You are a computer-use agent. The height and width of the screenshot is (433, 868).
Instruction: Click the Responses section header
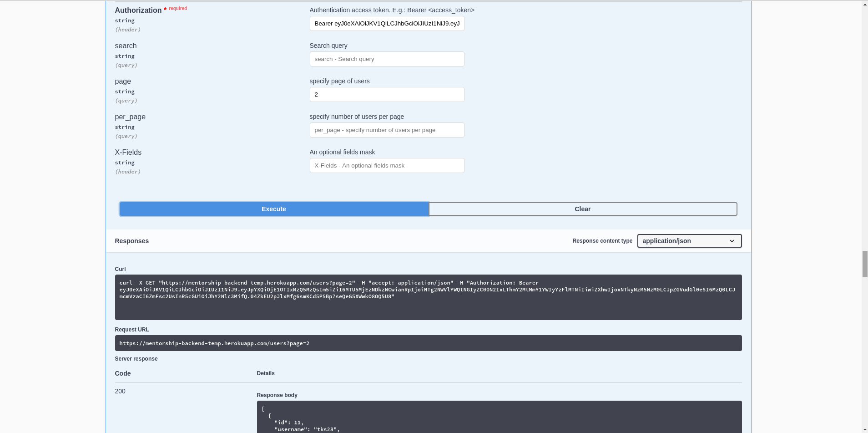(131, 241)
